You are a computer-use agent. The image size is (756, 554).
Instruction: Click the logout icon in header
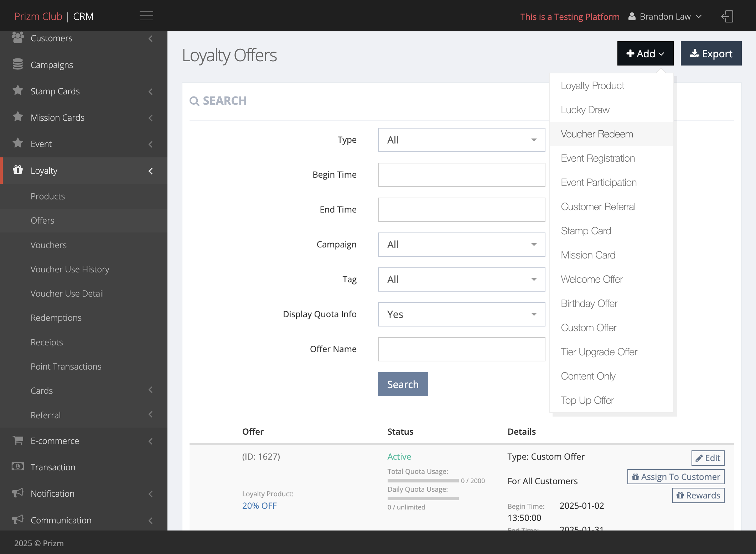[727, 16]
